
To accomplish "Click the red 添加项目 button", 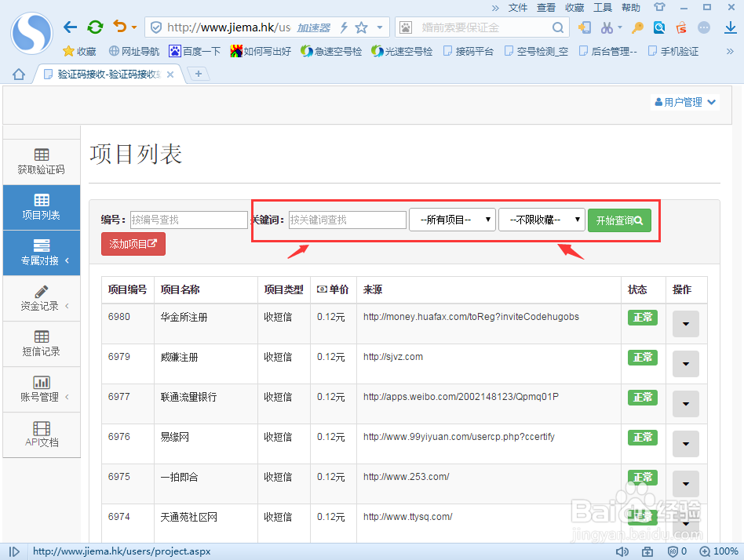I will point(133,244).
